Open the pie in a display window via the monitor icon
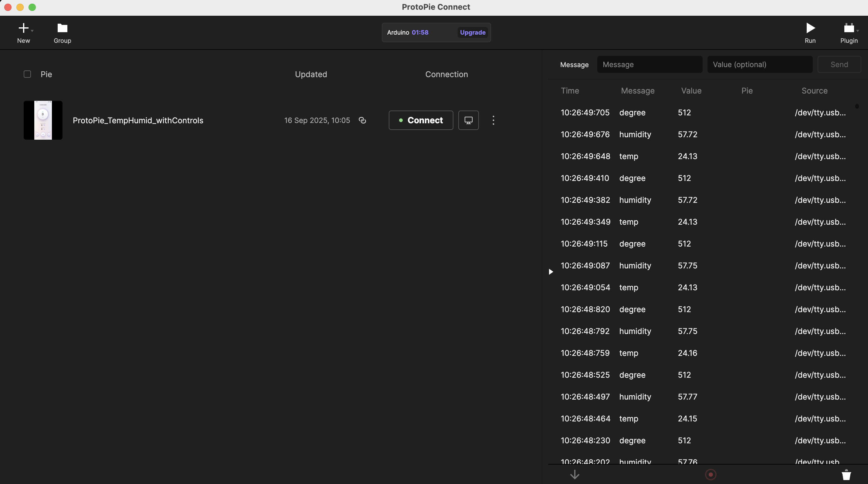The width and height of the screenshot is (868, 484). 468,120
